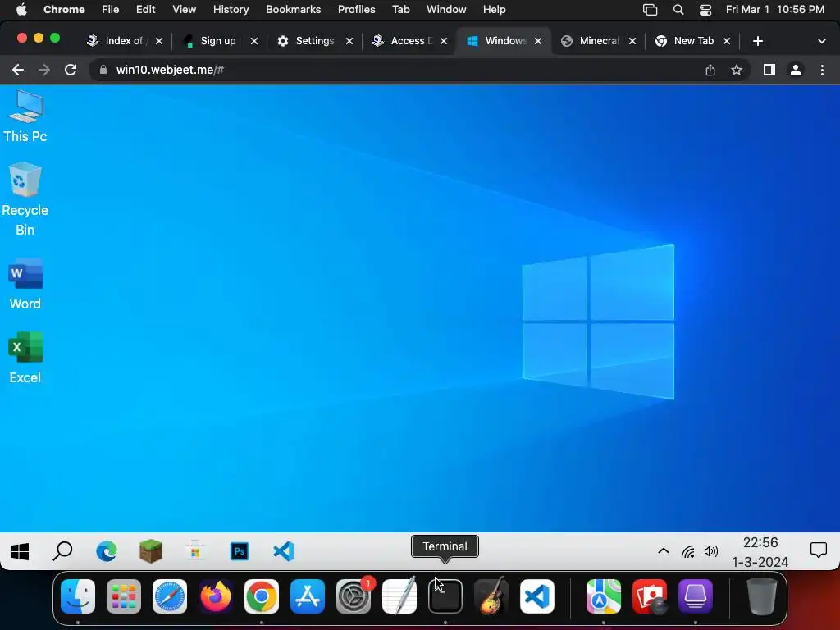Screen dimensions: 840x630
Task: Open the purple Mac app in Dock
Action: (x=696, y=596)
